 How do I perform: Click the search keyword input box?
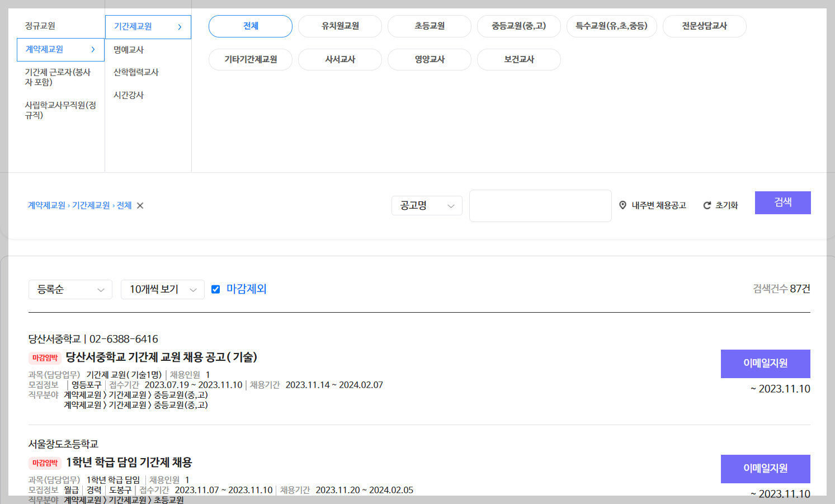540,205
